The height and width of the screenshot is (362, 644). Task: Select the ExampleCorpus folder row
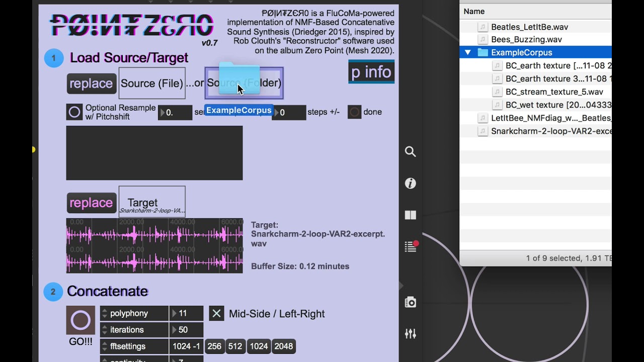(x=535, y=52)
